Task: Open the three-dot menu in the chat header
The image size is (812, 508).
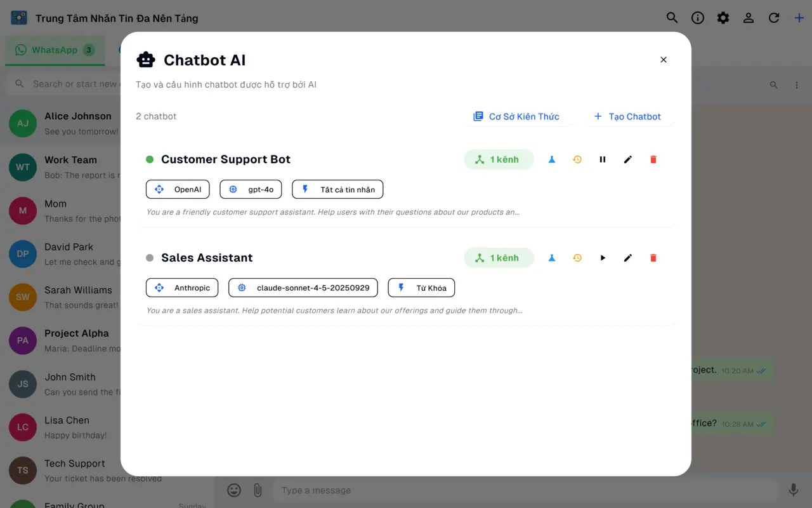Action: pyautogui.click(x=797, y=84)
